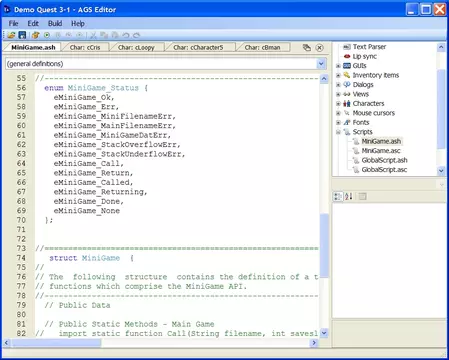The image size is (449, 360).
Task: Click the code editor scroll down arrow
Action: [x=324, y=333]
